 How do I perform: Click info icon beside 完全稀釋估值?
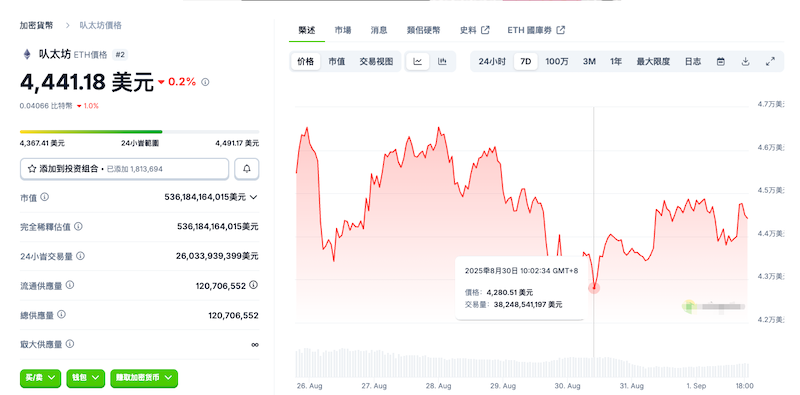click(x=79, y=226)
